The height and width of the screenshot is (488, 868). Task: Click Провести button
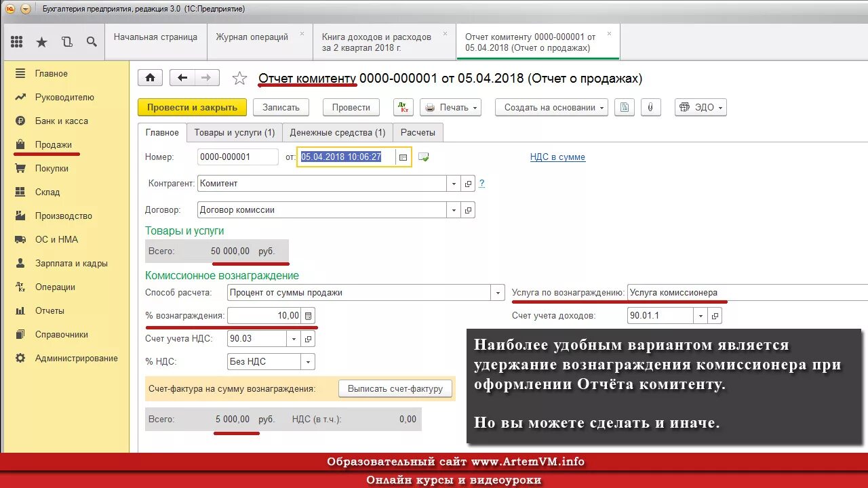tap(351, 107)
